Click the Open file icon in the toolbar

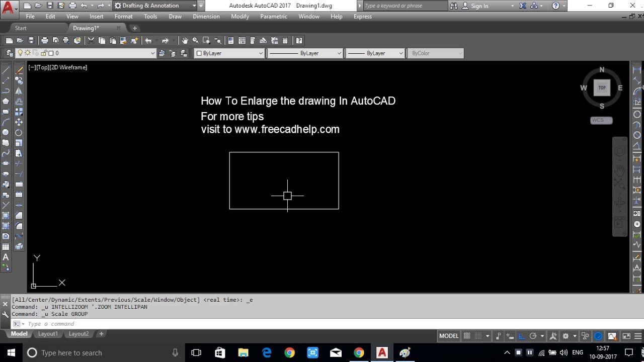(x=20, y=40)
